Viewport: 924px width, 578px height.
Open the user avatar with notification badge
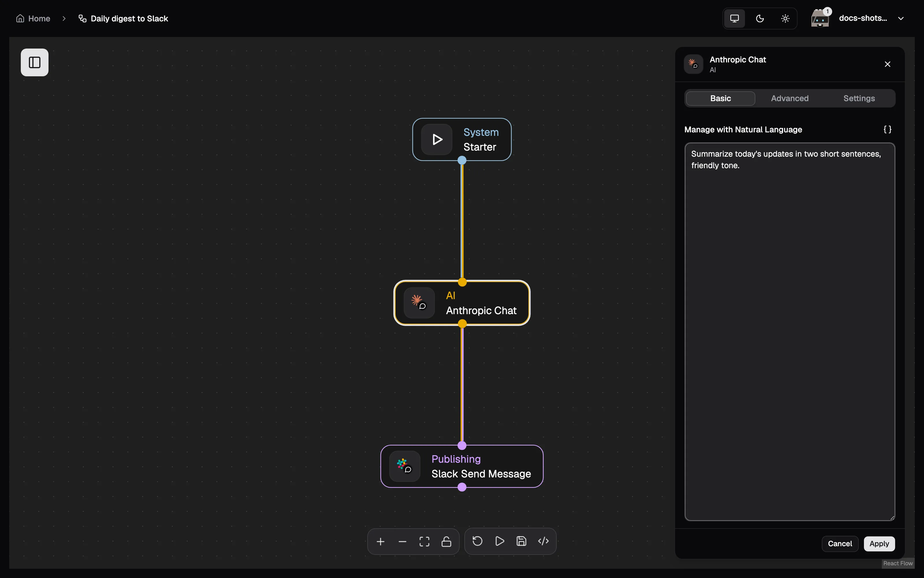point(820,18)
